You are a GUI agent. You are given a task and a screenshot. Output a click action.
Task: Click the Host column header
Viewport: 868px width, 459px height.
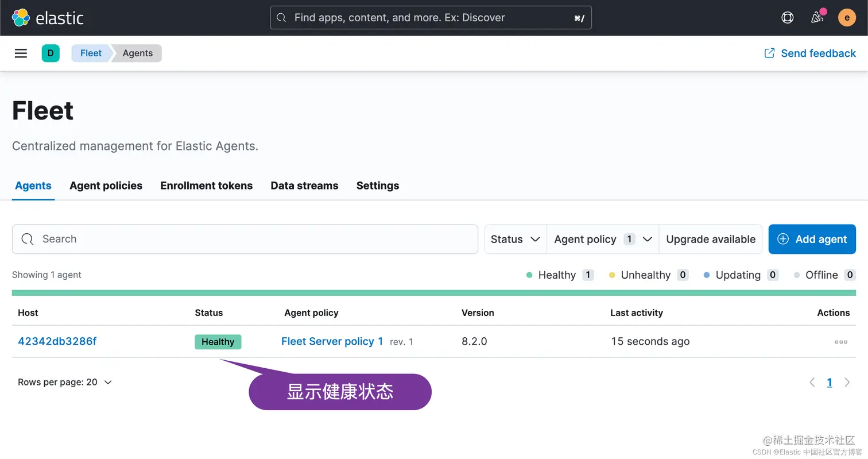(x=28, y=313)
